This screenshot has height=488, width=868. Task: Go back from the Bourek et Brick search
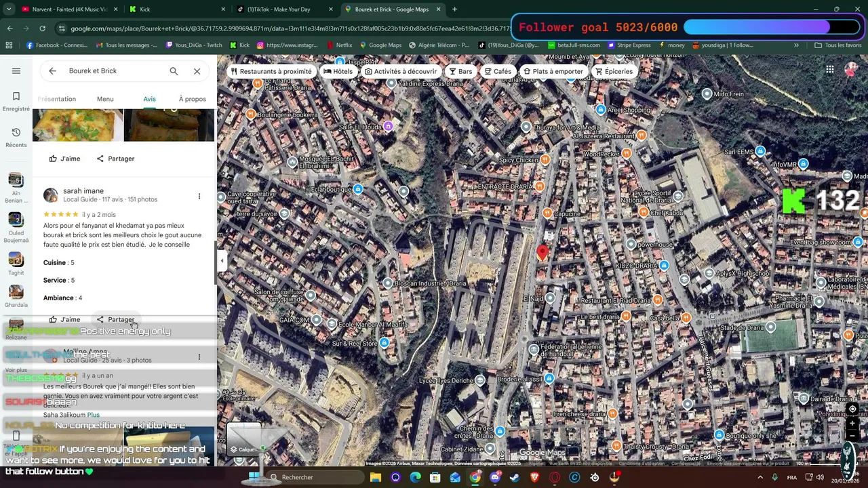pyautogui.click(x=52, y=71)
